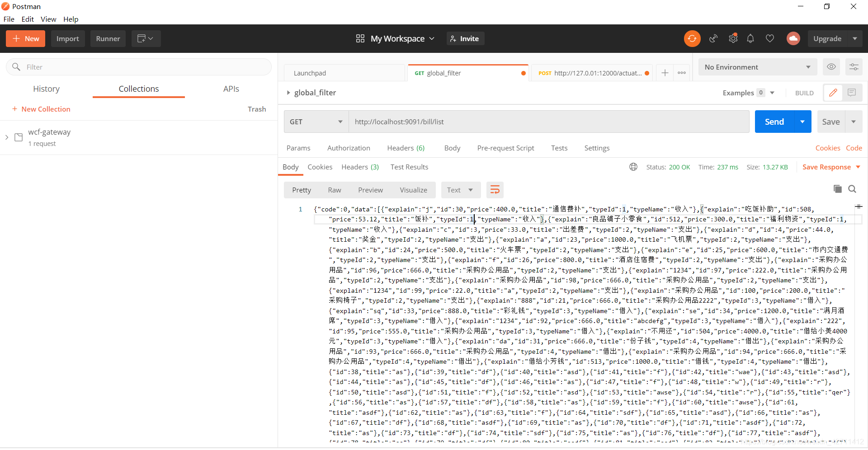The height and width of the screenshot is (450, 868).
Task: Add a new request tab
Action: point(665,73)
